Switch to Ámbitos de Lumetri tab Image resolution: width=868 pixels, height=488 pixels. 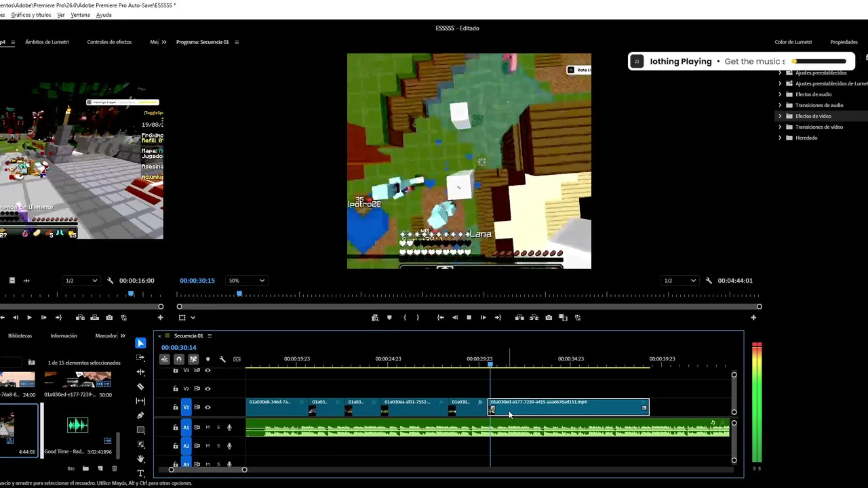(x=47, y=42)
